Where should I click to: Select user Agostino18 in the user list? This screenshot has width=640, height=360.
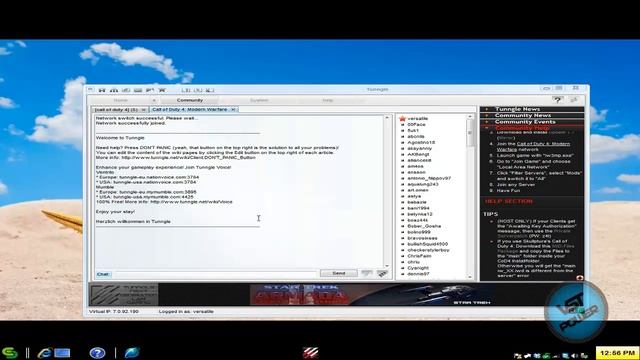click(x=421, y=142)
